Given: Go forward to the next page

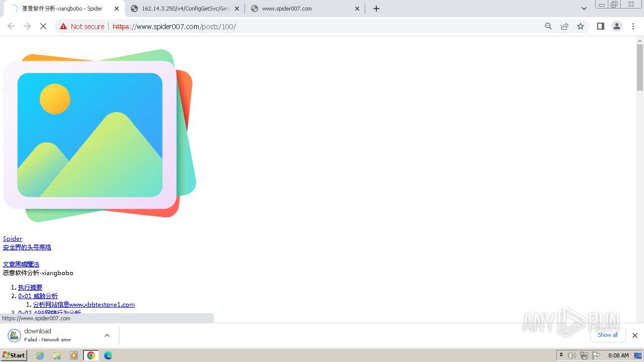Looking at the screenshot, I should [27, 26].
